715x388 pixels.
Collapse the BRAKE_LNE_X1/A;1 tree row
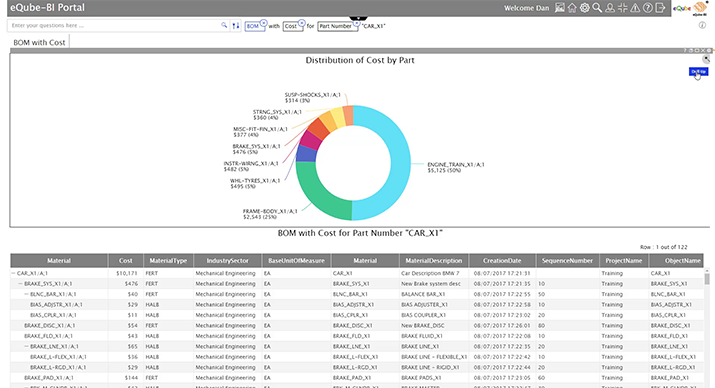coord(26,347)
